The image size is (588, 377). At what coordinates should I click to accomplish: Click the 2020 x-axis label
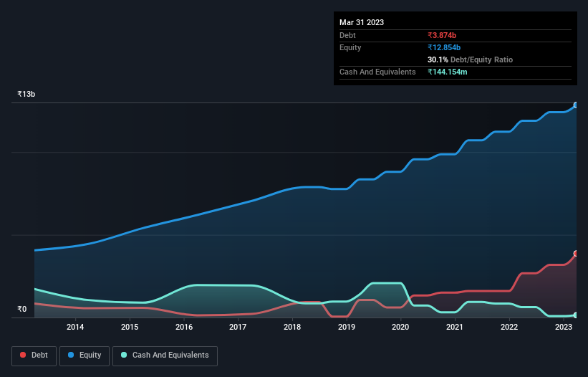pos(400,327)
